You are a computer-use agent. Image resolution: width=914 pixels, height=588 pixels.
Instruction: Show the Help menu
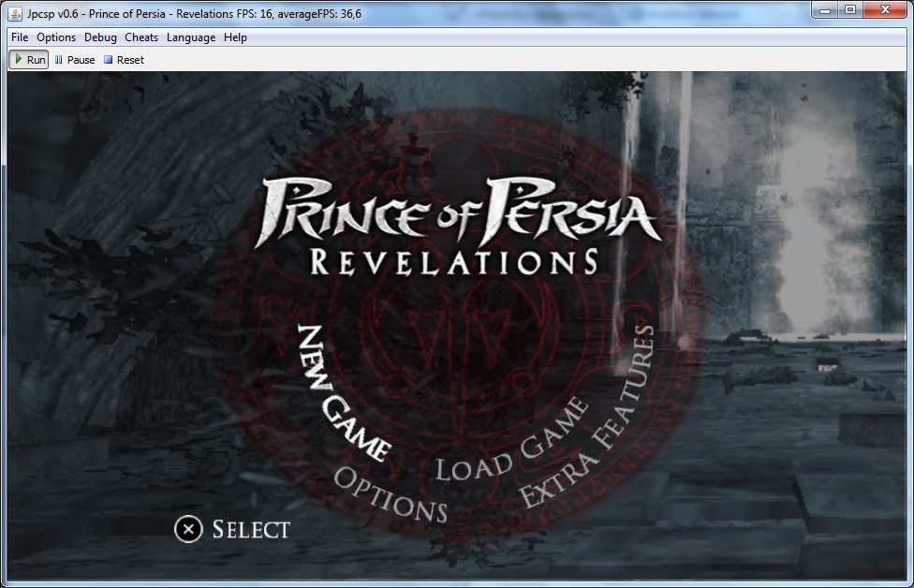tap(235, 37)
